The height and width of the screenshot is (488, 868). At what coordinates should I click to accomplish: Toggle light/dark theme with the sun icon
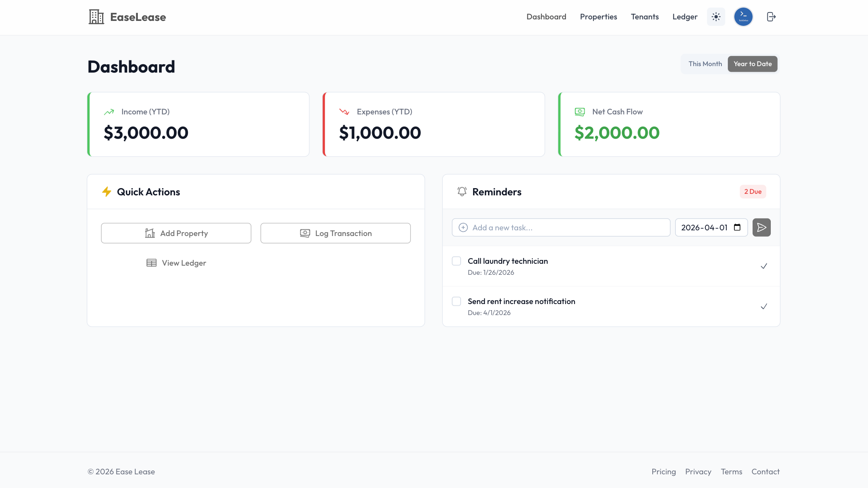(x=716, y=17)
